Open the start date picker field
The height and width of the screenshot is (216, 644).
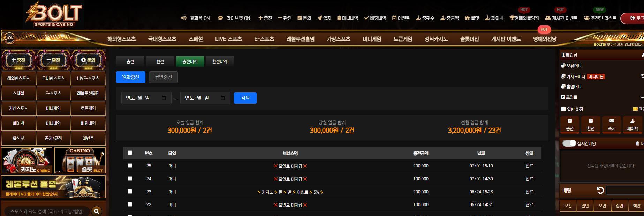pyautogui.click(x=146, y=98)
